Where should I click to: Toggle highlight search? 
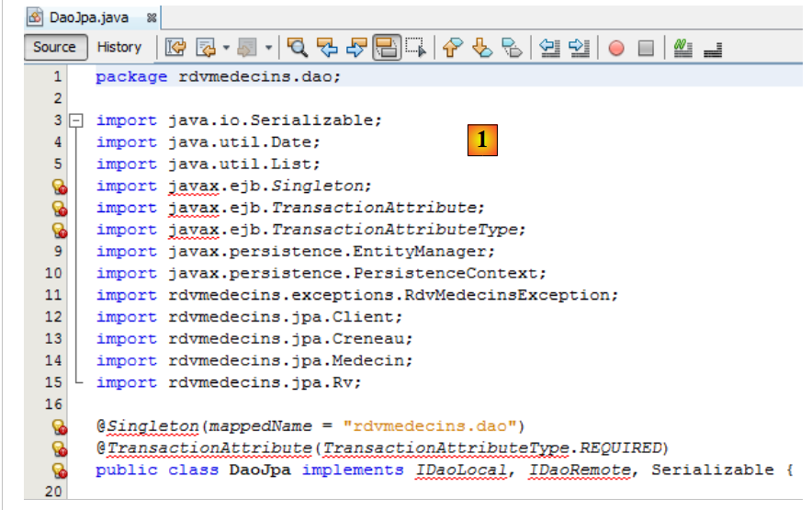[386, 48]
